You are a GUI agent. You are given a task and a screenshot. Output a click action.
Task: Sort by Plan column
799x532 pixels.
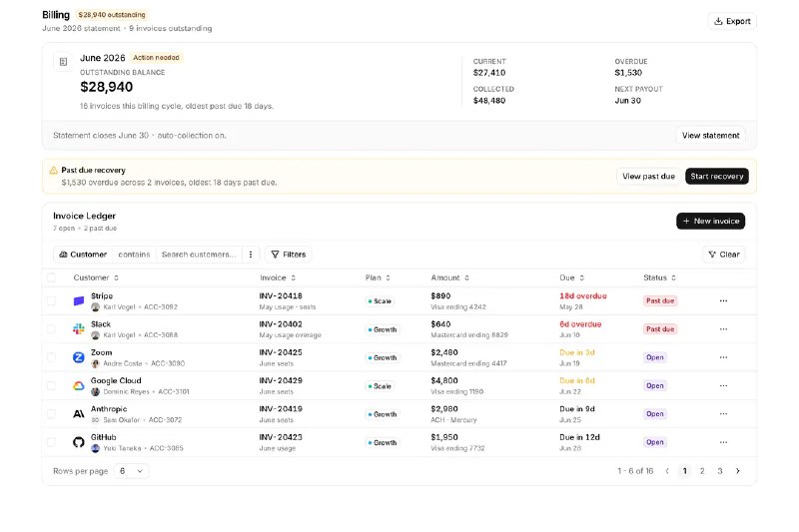[378, 277]
